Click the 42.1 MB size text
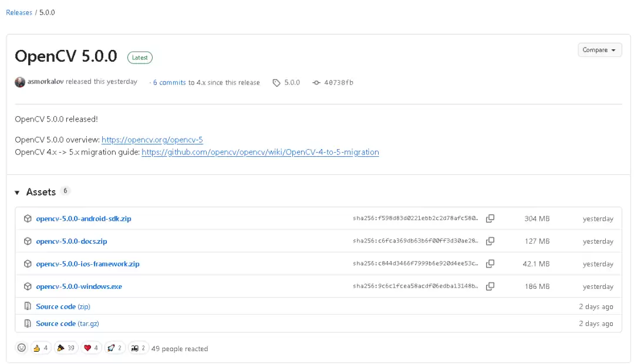Image resolution: width=634 pixels, height=364 pixels. pos(536,264)
